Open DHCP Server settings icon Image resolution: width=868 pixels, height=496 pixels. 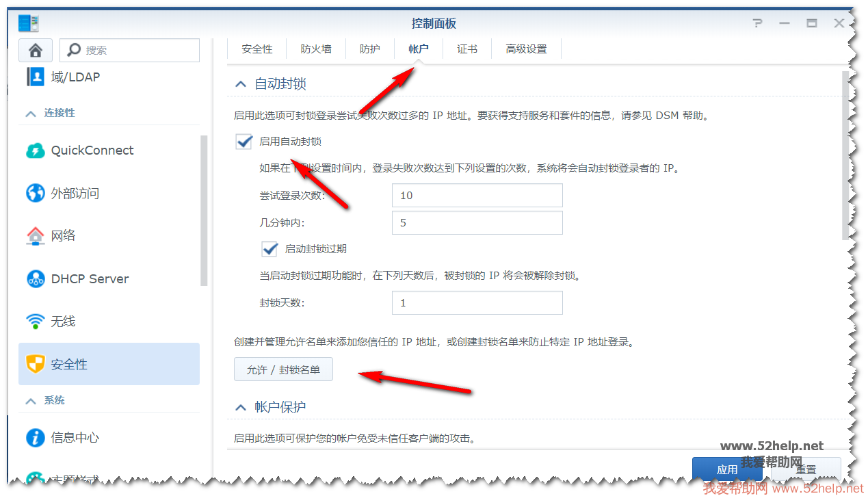point(35,279)
